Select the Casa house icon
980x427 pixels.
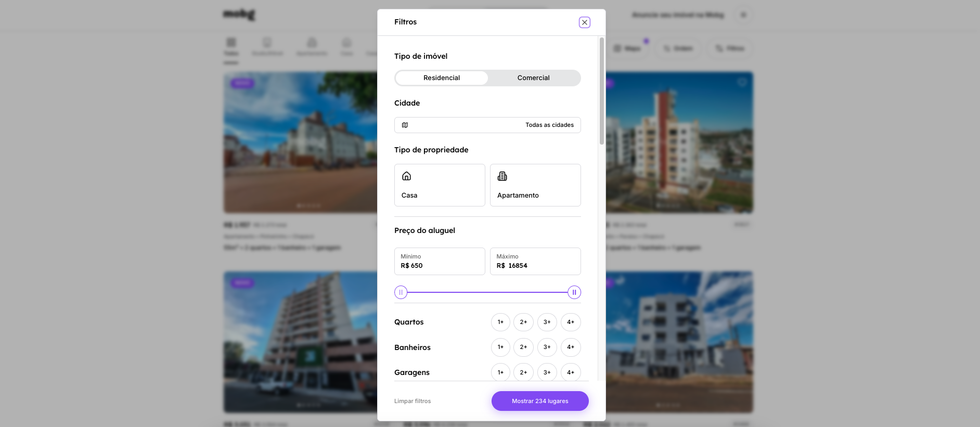(x=407, y=176)
